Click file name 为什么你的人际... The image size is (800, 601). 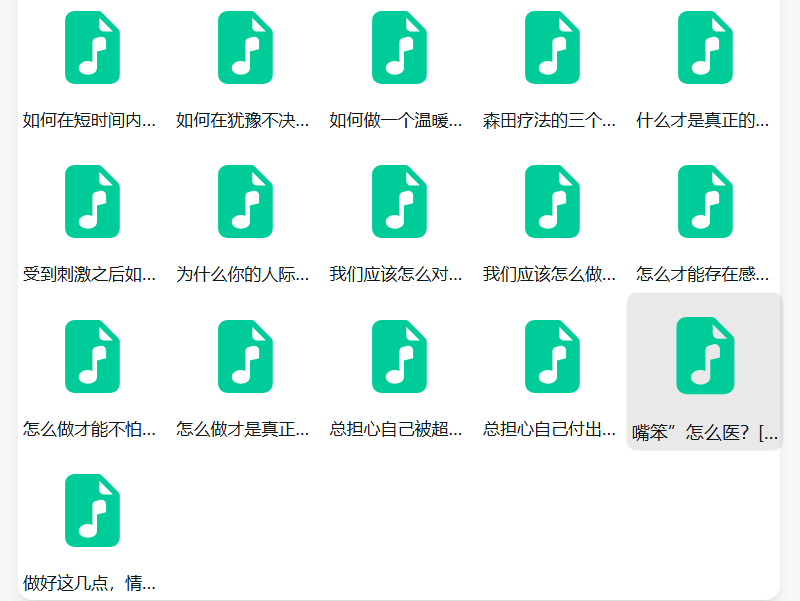click(242, 274)
